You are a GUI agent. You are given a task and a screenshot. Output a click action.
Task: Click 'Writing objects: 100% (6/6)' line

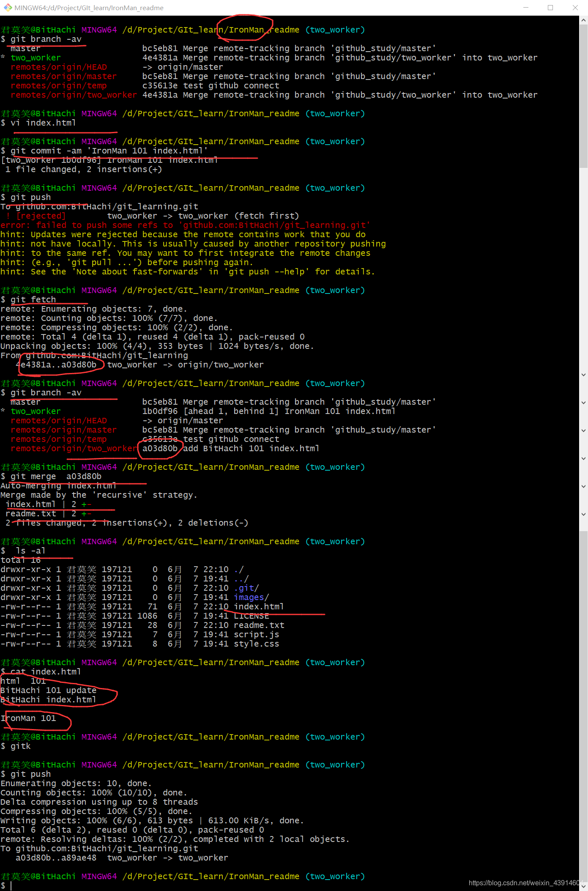tap(152, 820)
